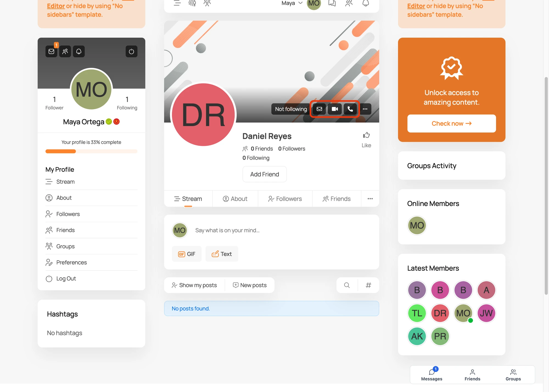Click Say what is on your mind field
This screenshot has width=549, height=392.
tap(283, 230)
